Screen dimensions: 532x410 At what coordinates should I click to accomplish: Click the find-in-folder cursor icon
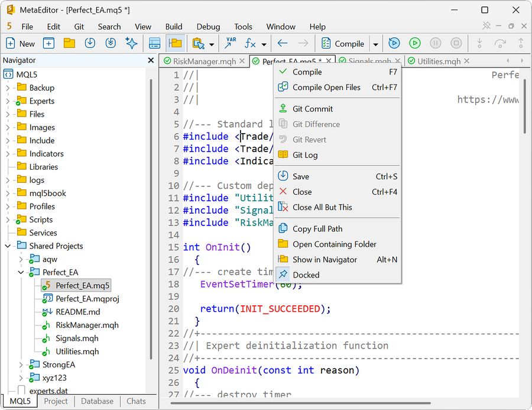198,43
